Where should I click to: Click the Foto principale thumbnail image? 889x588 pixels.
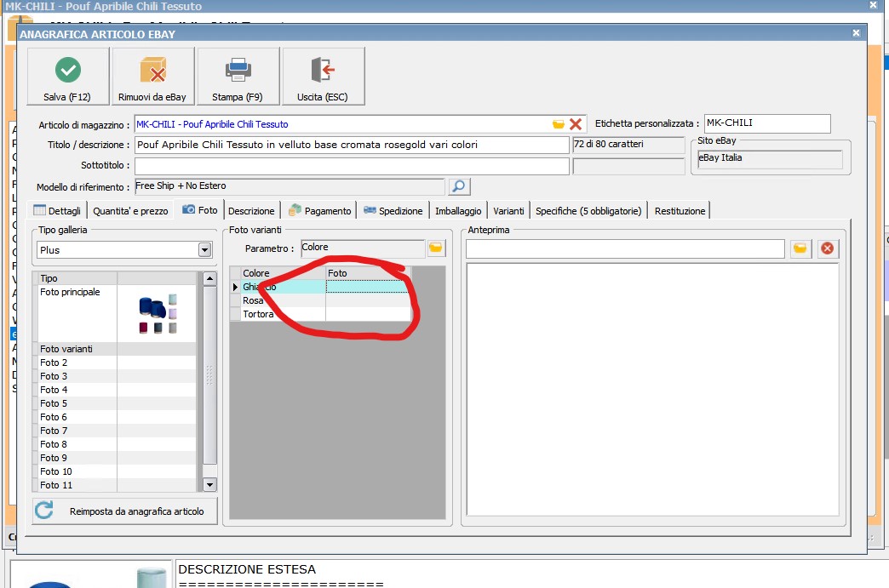tap(158, 314)
